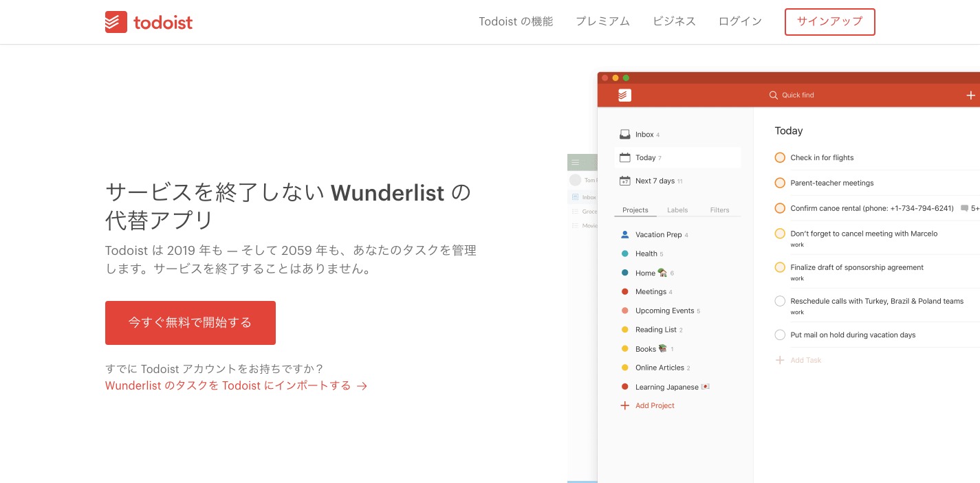Image resolution: width=980 pixels, height=483 pixels.
Task: Open プレミアム page link
Action: (x=602, y=21)
